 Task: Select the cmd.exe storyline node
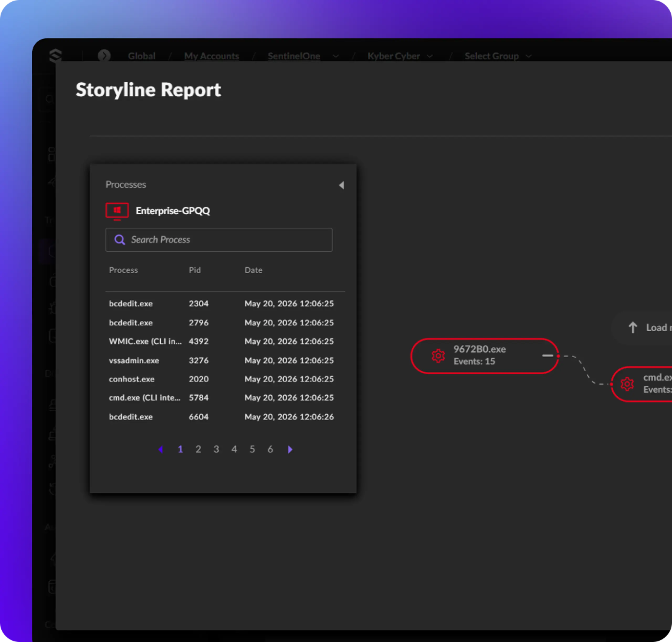[x=642, y=384]
